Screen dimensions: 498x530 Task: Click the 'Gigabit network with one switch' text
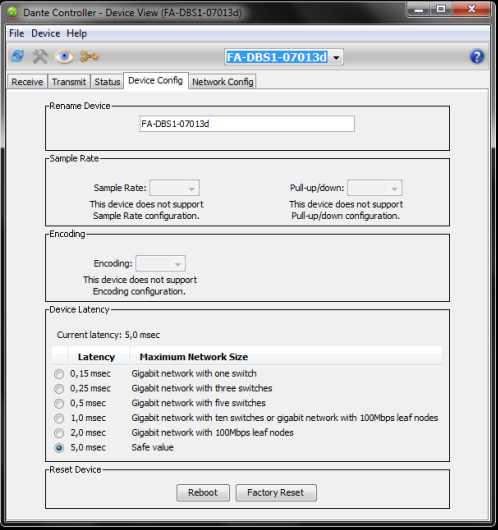coord(194,374)
